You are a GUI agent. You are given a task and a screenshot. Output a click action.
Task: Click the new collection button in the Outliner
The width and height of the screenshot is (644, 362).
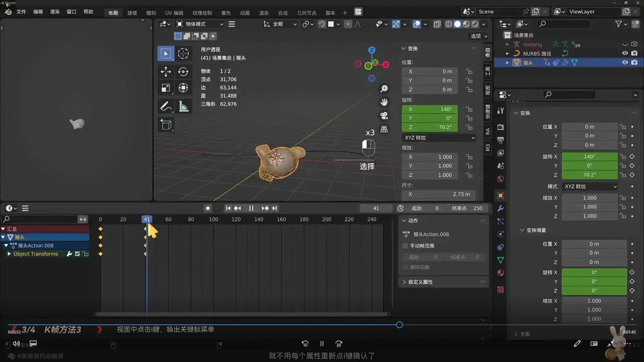click(x=635, y=24)
